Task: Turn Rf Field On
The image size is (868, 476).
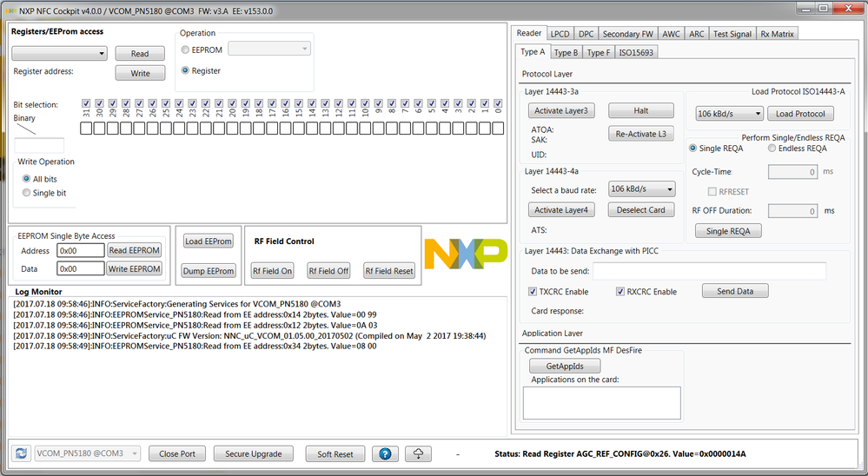Action: coord(272,271)
